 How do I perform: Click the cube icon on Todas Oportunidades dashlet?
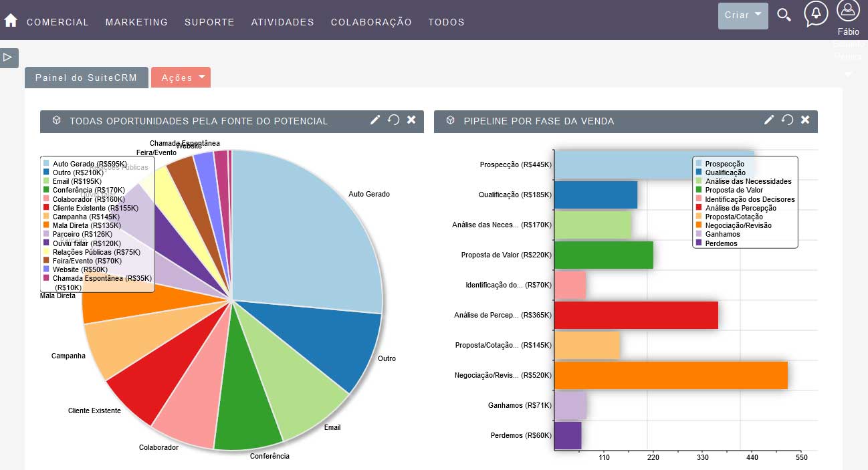pyautogui.click(x=57, y=120)
